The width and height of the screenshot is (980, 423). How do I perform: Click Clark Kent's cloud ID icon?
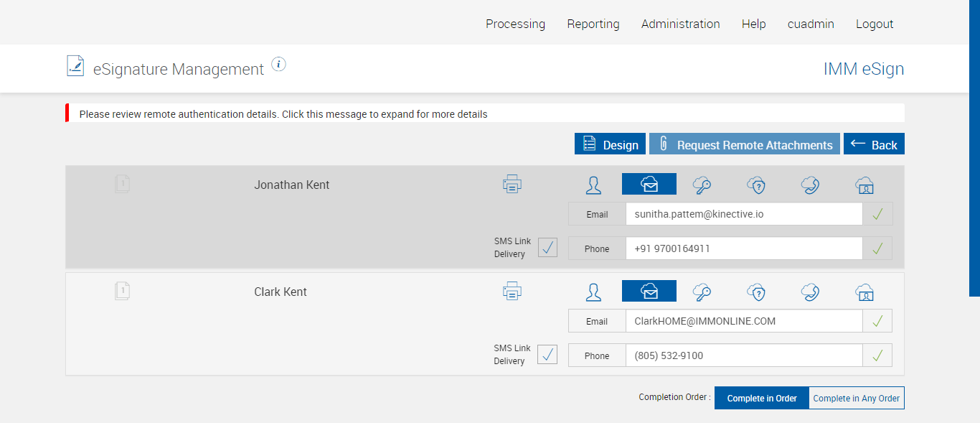pos(864,292)
